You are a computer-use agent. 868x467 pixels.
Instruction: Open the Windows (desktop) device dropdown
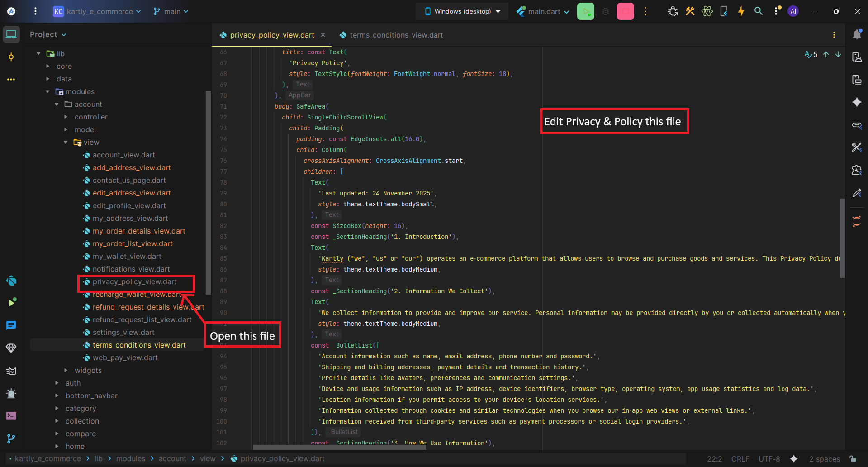(462, 11)
